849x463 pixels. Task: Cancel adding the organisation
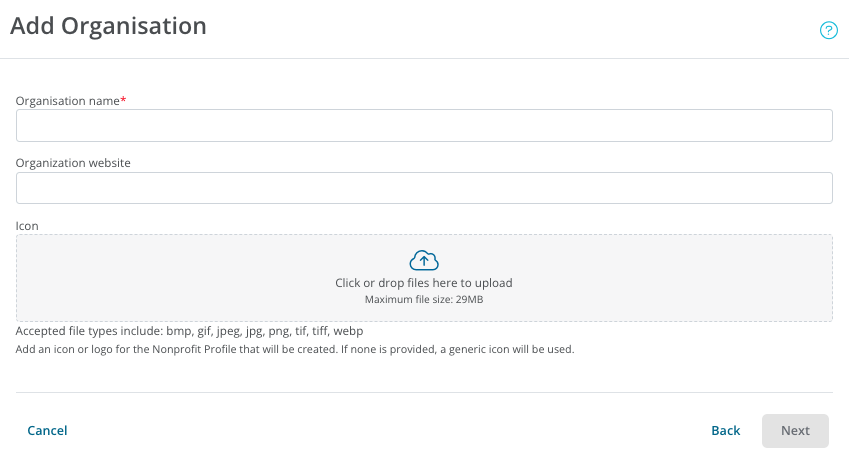(x=47, y=431)
